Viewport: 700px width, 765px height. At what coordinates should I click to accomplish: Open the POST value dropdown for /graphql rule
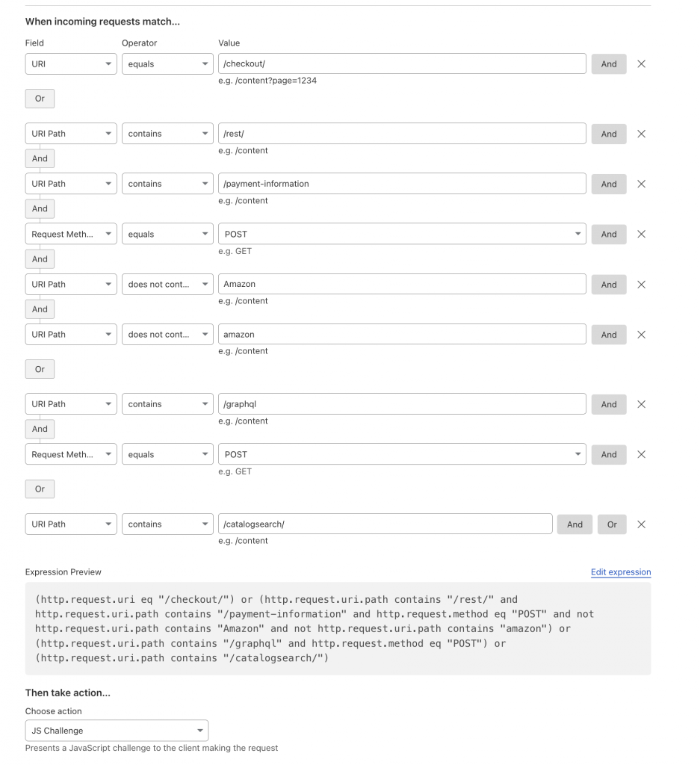click(x=403, y=454)
